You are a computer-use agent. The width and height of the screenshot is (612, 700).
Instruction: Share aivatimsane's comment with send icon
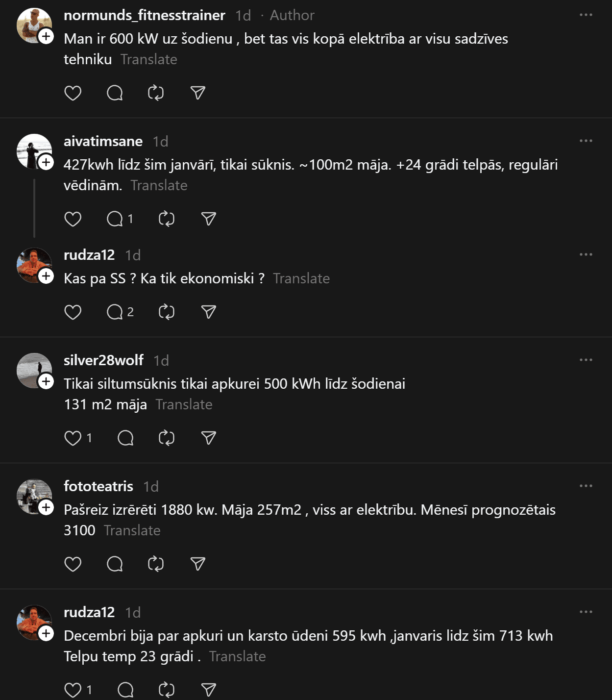tap(208, 219)
